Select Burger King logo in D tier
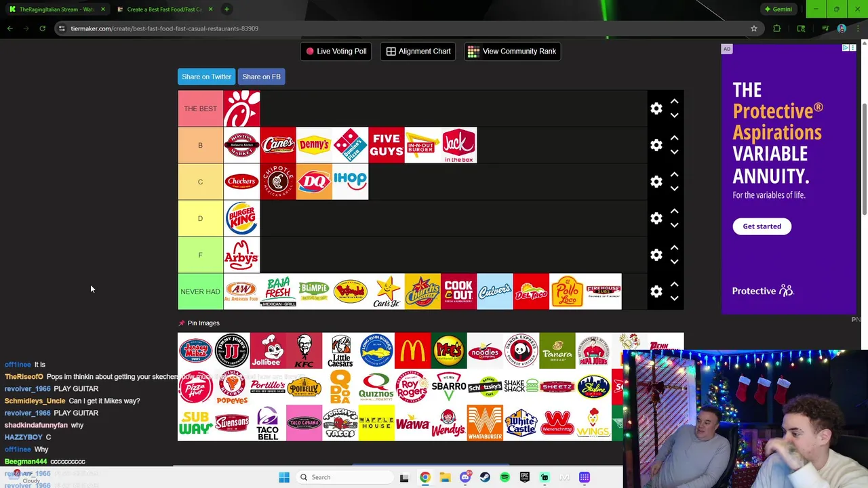The height and width of the screenshot is (488, 868). pos(241,218)
